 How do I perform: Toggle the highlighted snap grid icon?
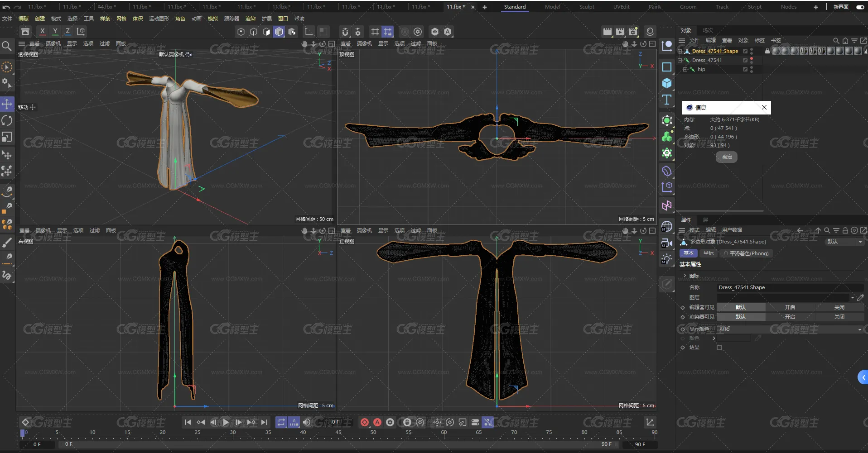[388, 32]
